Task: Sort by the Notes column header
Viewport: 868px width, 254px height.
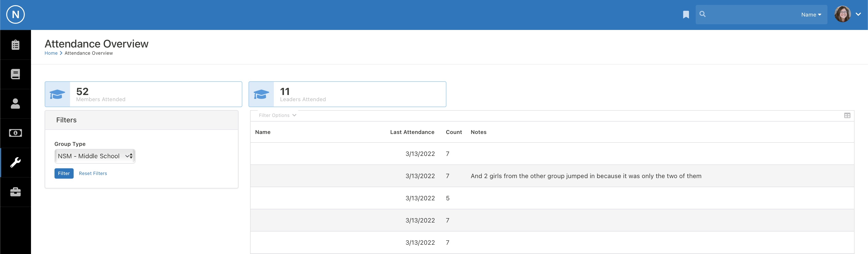Action: point(478,132)
